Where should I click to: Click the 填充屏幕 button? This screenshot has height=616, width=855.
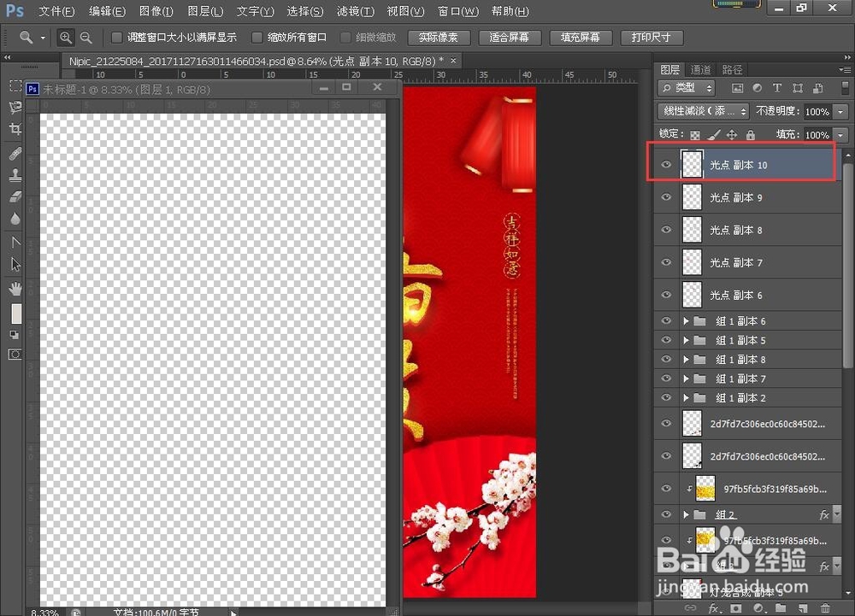click(581, 37)
